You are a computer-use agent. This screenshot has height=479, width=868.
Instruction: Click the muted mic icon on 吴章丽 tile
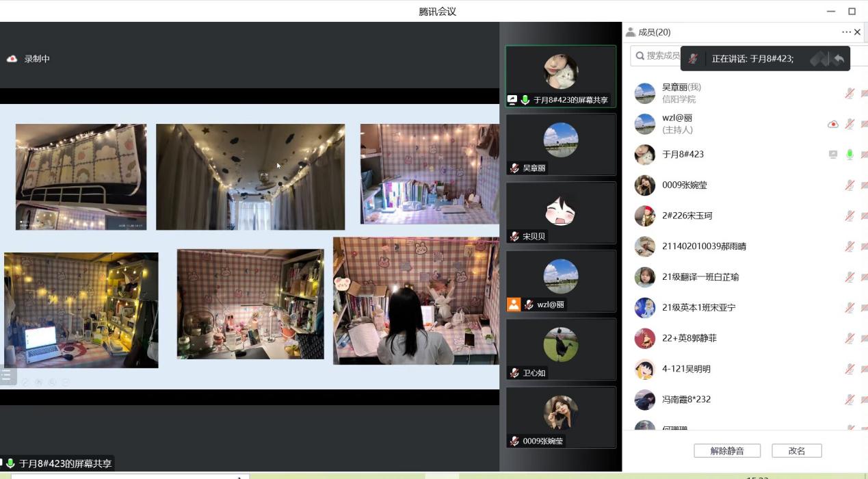[515, 168]
